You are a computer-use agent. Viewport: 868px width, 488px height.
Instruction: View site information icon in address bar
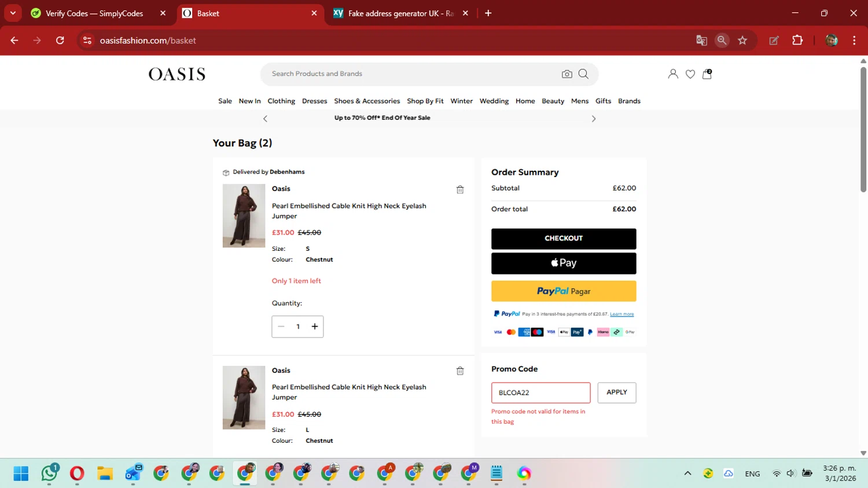[87, 41]
